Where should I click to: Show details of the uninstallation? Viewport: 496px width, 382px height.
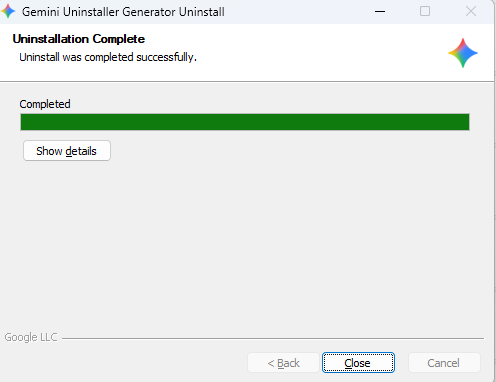pos(67,151)
